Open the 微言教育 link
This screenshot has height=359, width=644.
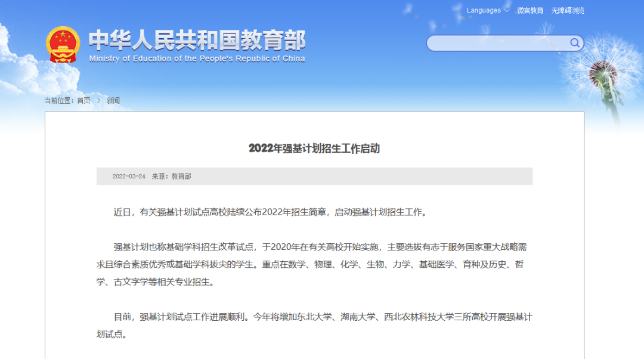[x=530, y=11]
